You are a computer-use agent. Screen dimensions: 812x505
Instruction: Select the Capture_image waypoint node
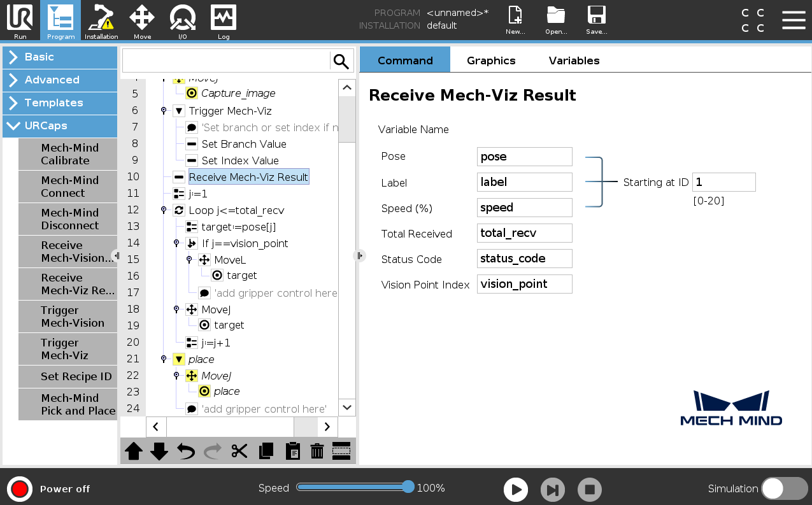pyautogui.click(x=238, y=93)
